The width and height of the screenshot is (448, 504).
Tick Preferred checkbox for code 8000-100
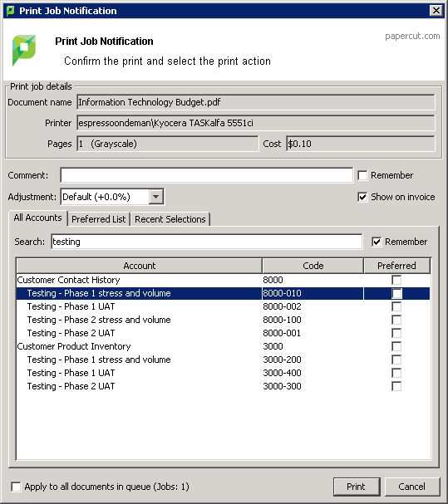396,320
